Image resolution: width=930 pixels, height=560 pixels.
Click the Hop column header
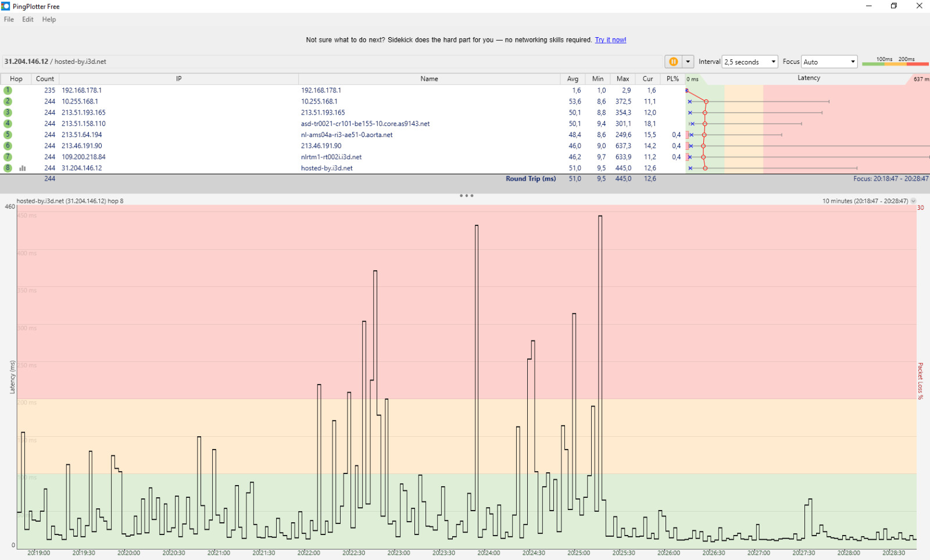16,79
